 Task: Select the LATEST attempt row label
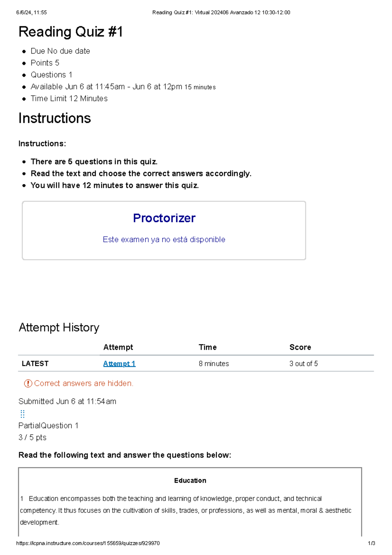(x=35, y=363)
